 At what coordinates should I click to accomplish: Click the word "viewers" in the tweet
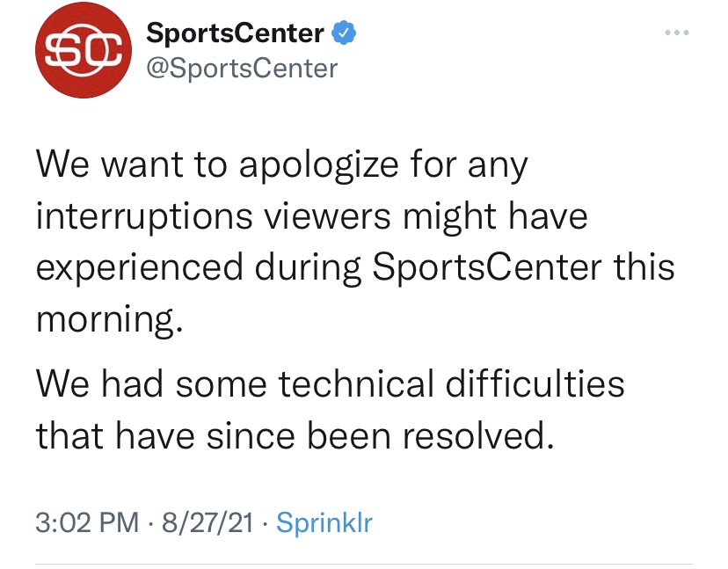pos(328,216)
